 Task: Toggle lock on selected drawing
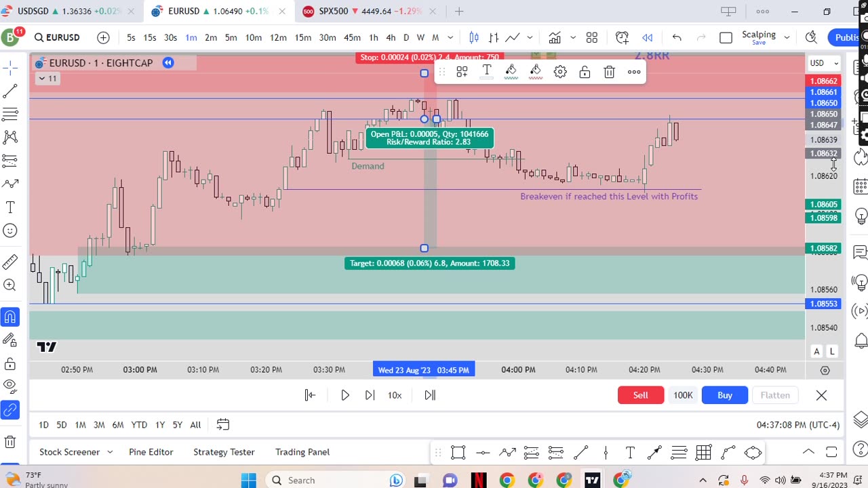click(x=585, y=72)
